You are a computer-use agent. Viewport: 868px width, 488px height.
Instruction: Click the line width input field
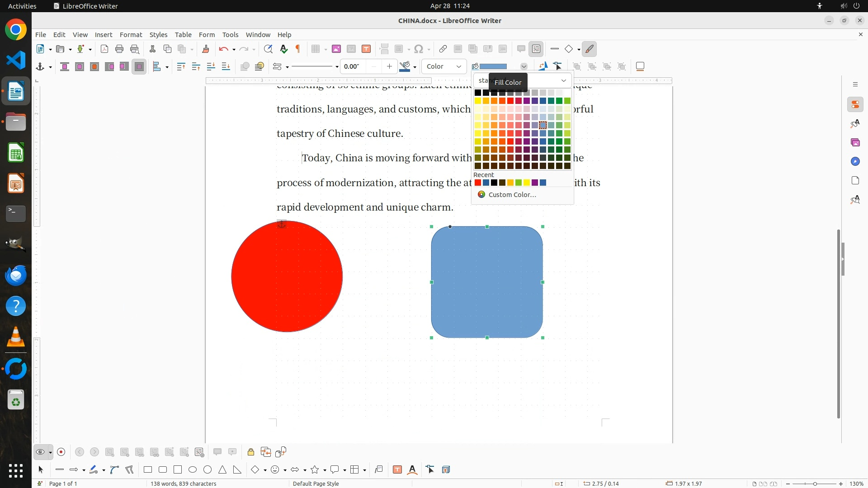(353, 67)
